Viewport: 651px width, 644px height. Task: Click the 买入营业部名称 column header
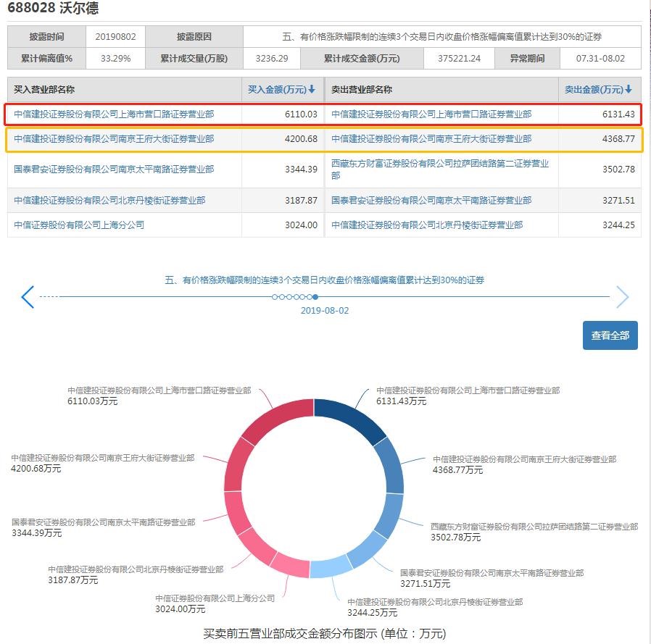point(44,90)
